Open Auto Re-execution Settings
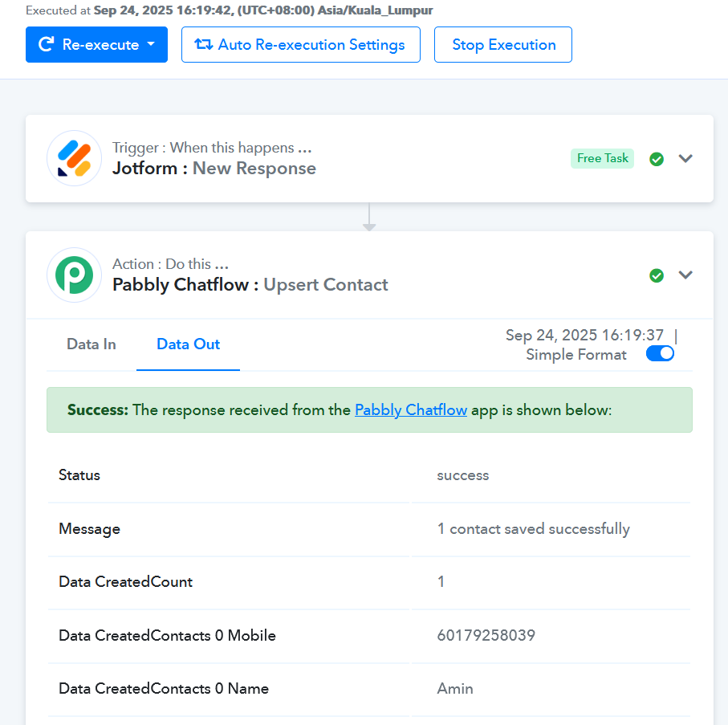 tap(301, 45)
